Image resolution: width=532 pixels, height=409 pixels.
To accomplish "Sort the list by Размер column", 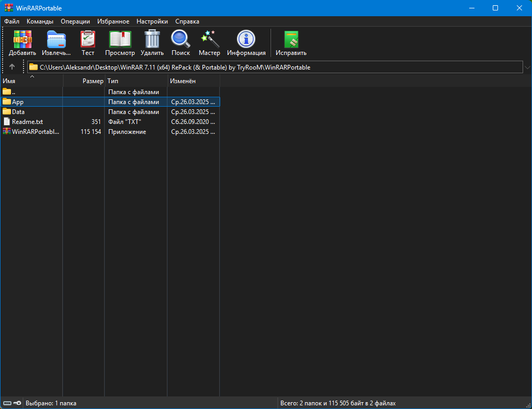I will [93, 82].
